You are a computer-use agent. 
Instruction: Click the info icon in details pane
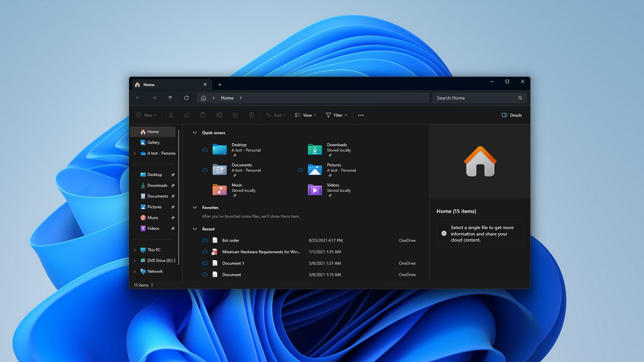coord(444,233)
